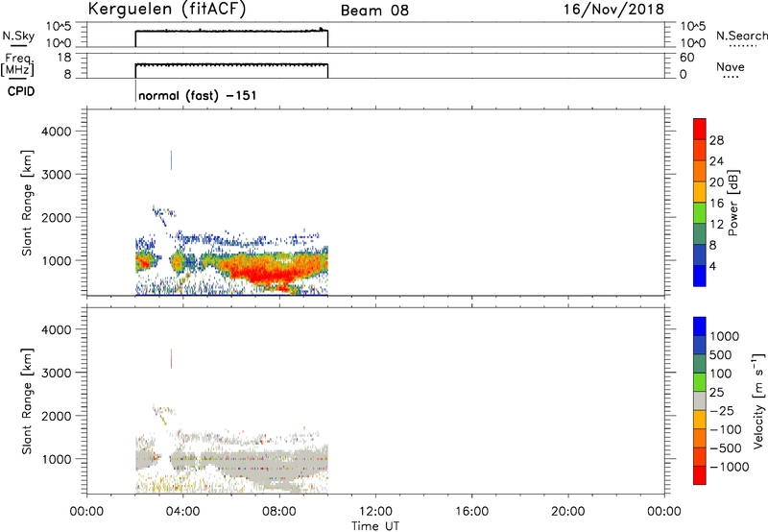Click the yellow 16-20 dB Power swatch
The width and height of the screenshot is (768, 532).
tap(700, 192)
